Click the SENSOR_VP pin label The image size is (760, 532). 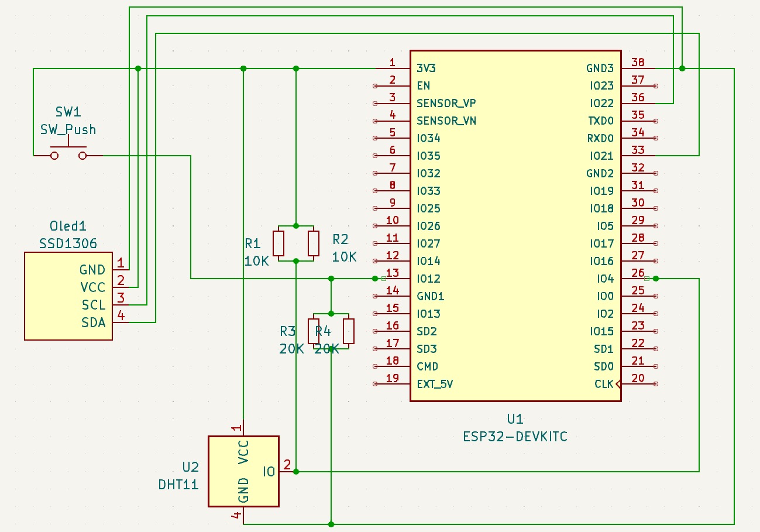point(446,103)
